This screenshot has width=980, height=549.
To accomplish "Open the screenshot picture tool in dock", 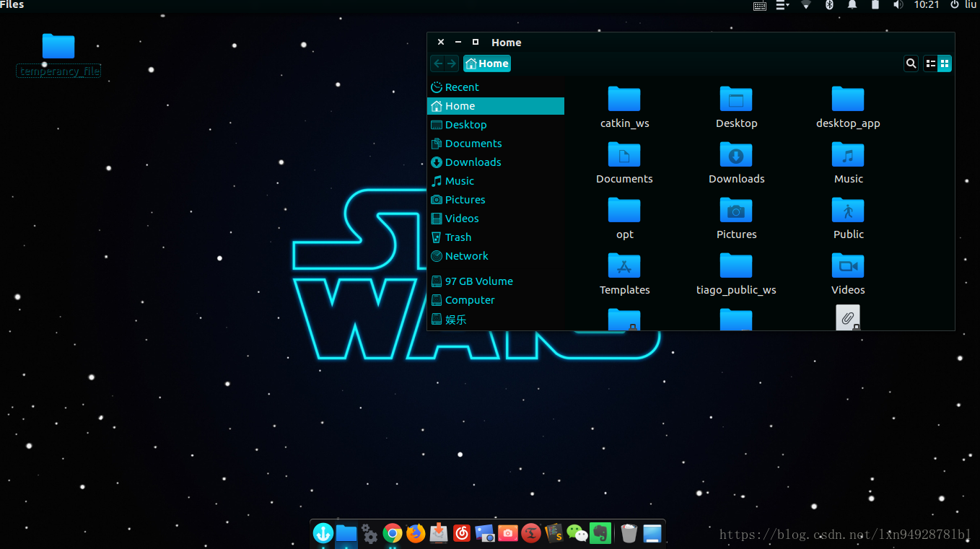I will click(x=485, y=533).
